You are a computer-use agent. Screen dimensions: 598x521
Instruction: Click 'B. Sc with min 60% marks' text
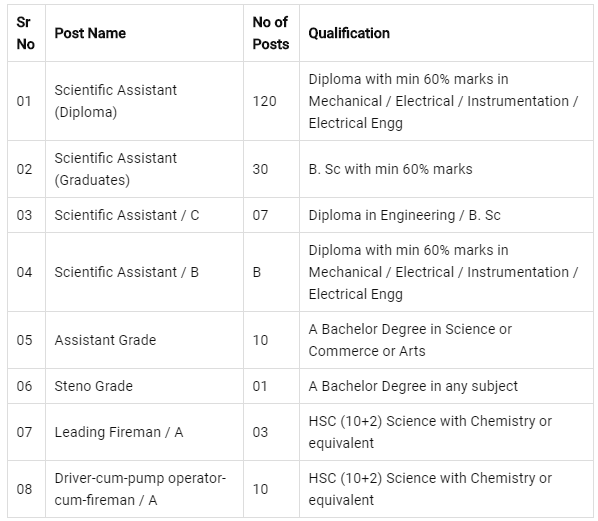391,169
